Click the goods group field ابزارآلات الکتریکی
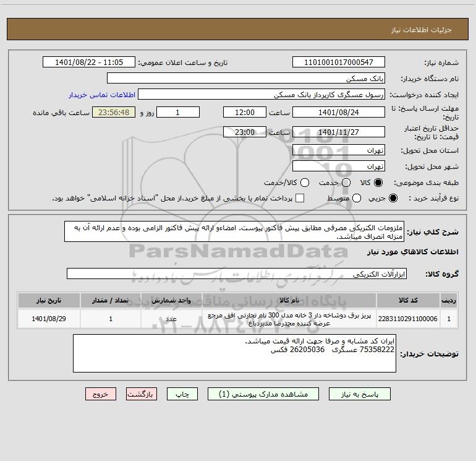This screenshot has width=476, height=461. [237, 274]
